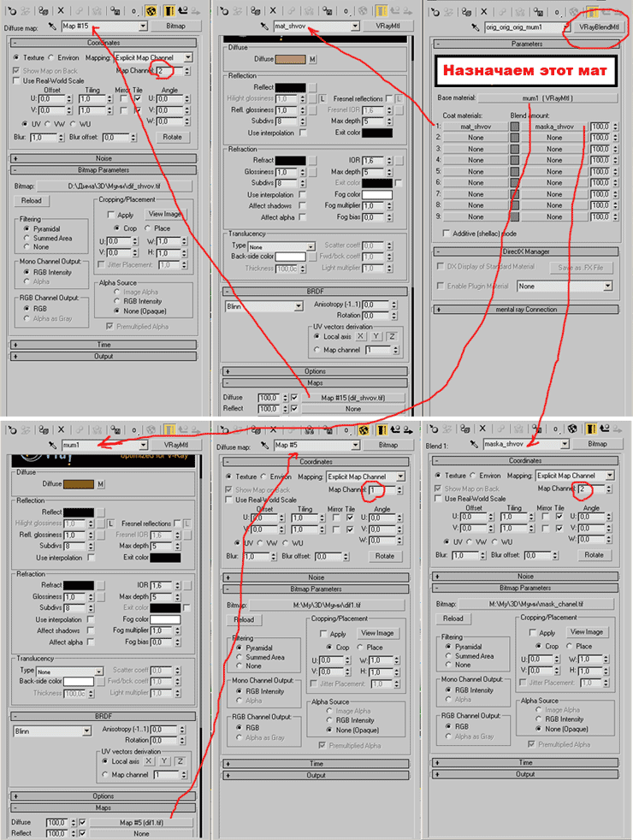The height and width of the screenshot is (840, 633).
Task: Click the X reset icon in Map #15 toolbar
Action: click(x=60, y=11)
